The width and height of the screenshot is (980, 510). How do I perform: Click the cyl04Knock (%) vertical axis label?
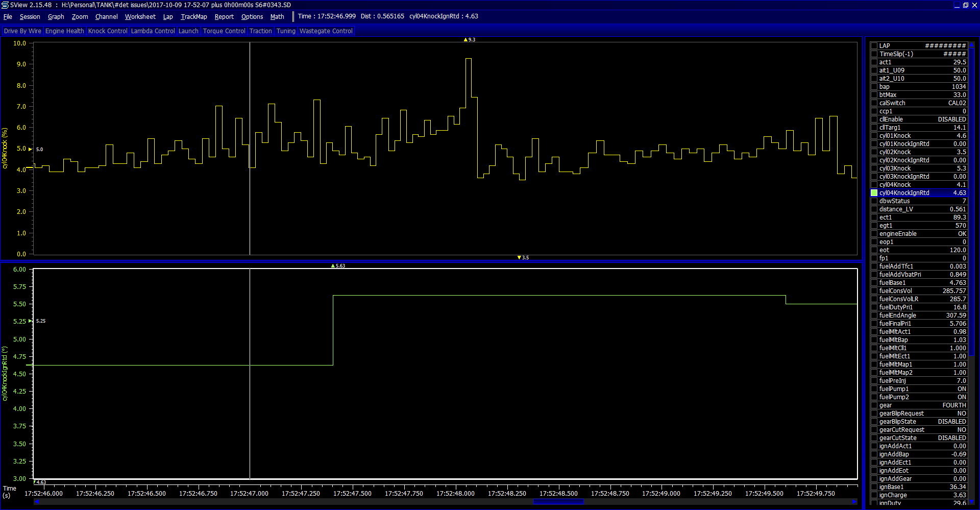click(5, 148)
